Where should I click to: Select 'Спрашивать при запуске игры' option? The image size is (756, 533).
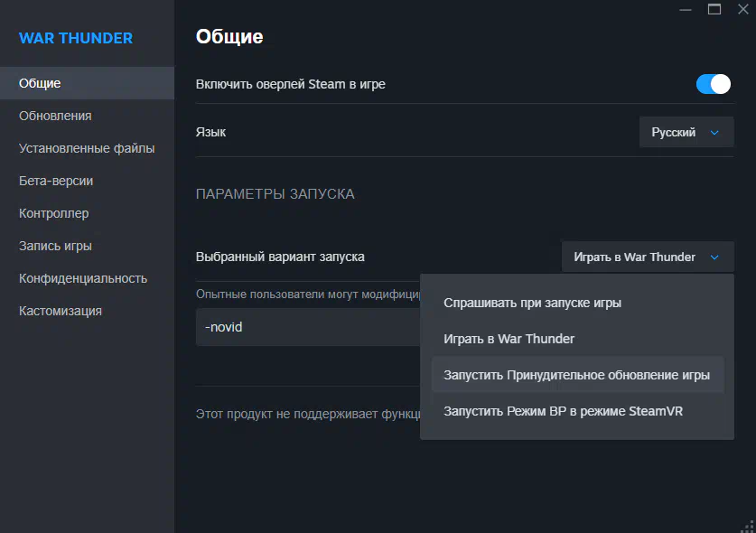(532, 303)
